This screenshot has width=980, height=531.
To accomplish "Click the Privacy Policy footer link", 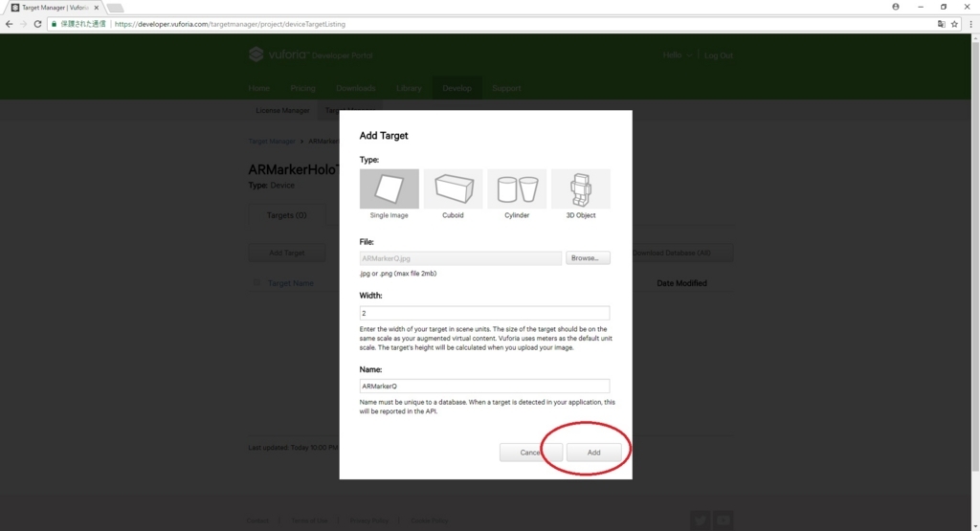I will point(368,520).
